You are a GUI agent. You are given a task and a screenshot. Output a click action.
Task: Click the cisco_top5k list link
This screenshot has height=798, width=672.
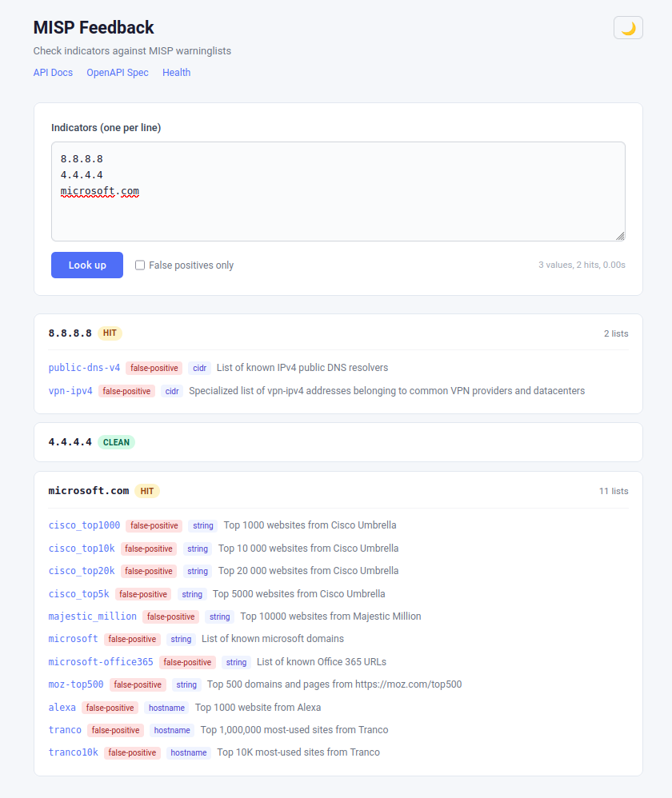[78, 594]
